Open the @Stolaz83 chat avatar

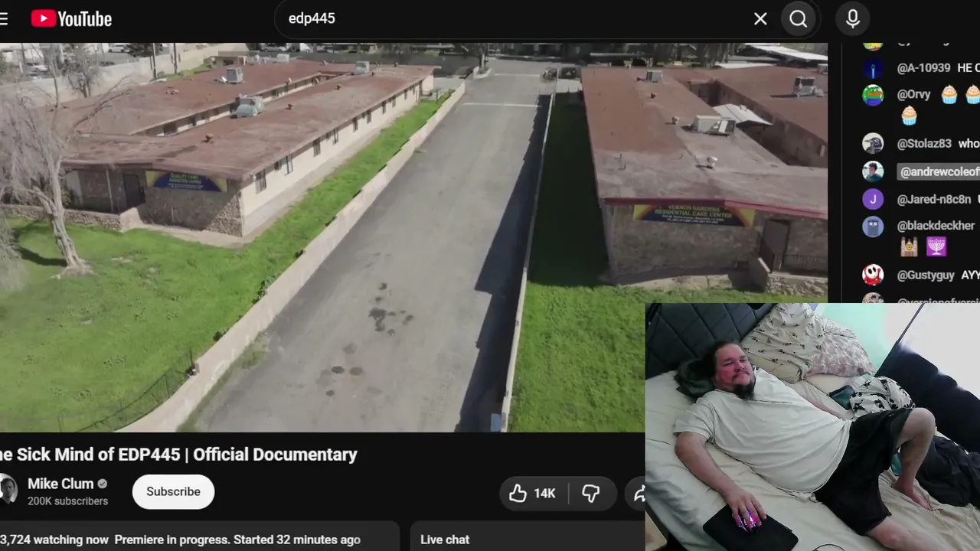[x=873, y=144]
